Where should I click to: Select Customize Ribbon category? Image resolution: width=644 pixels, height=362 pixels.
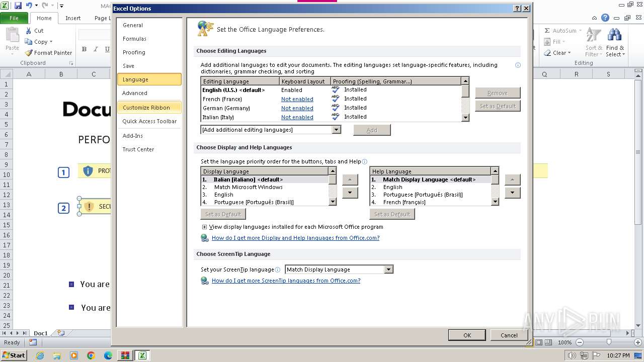(x=149, y=108)
